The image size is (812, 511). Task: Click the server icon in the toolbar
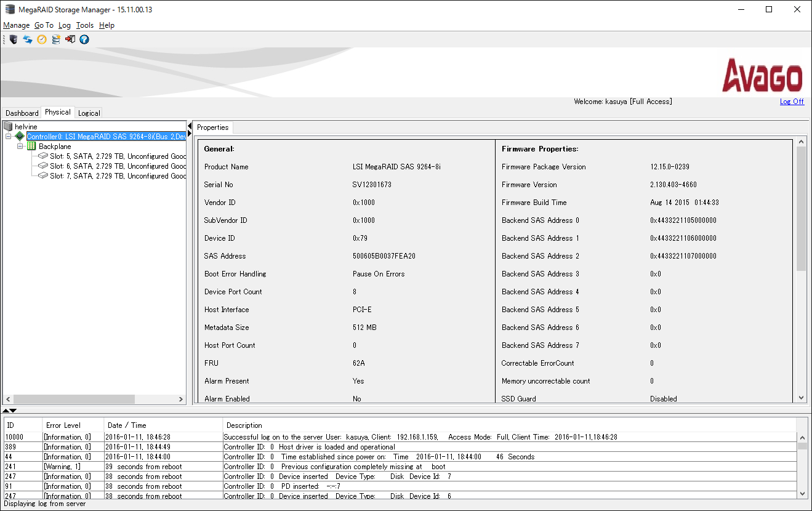[x=13, y=39]
